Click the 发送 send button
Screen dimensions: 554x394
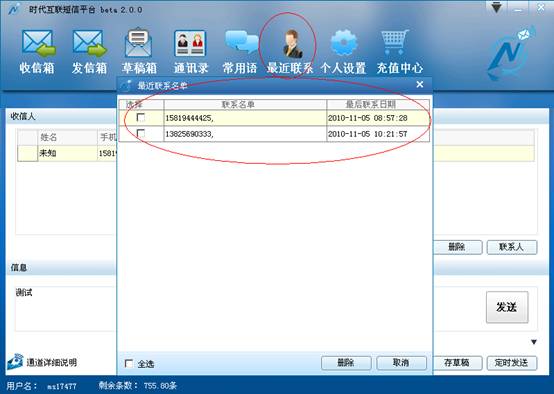tap(507, 307)
